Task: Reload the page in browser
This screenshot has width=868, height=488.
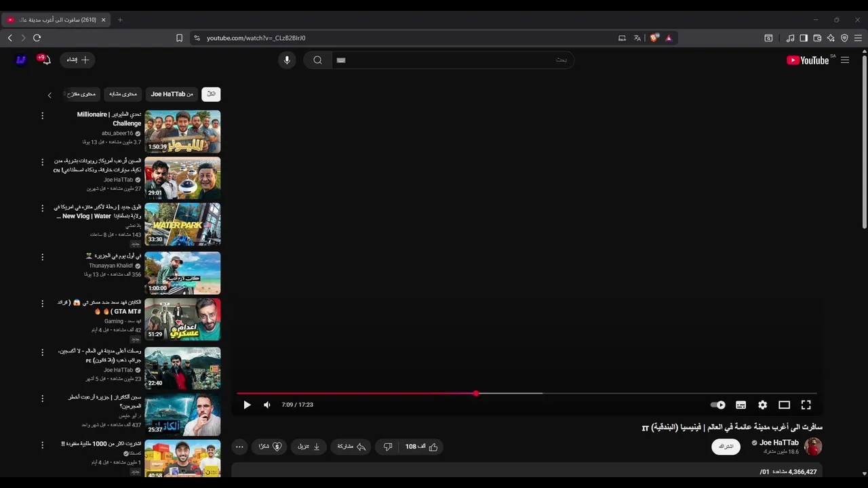Action: 37,38
